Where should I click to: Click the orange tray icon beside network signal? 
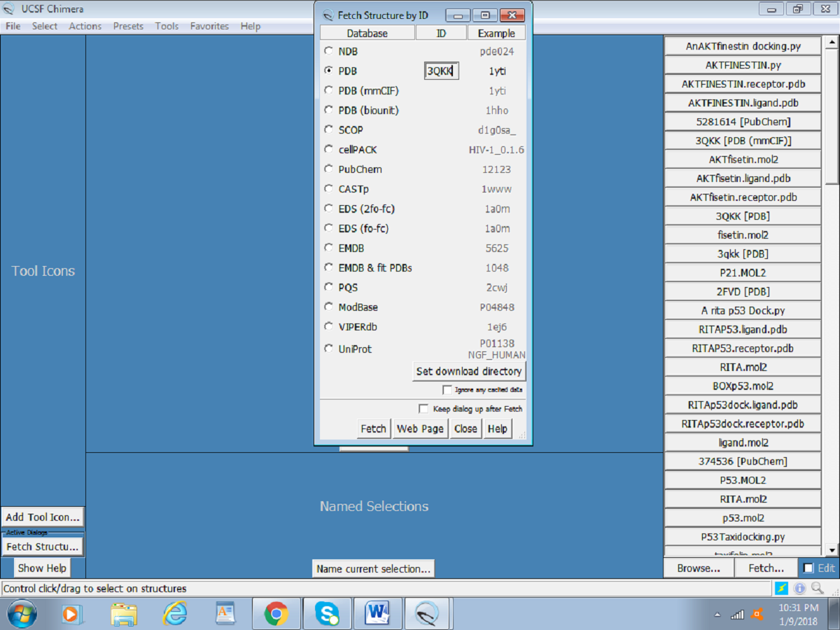coord(757,615)
